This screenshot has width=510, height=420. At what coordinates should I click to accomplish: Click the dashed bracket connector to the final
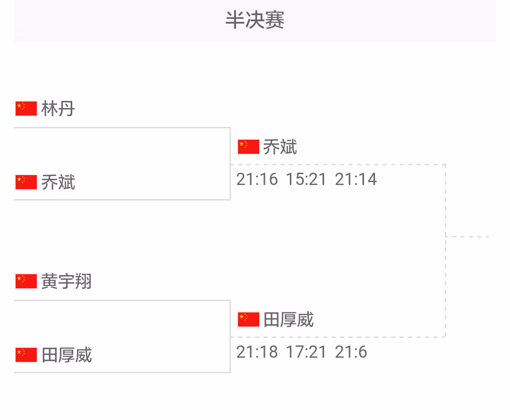point(467,236)
